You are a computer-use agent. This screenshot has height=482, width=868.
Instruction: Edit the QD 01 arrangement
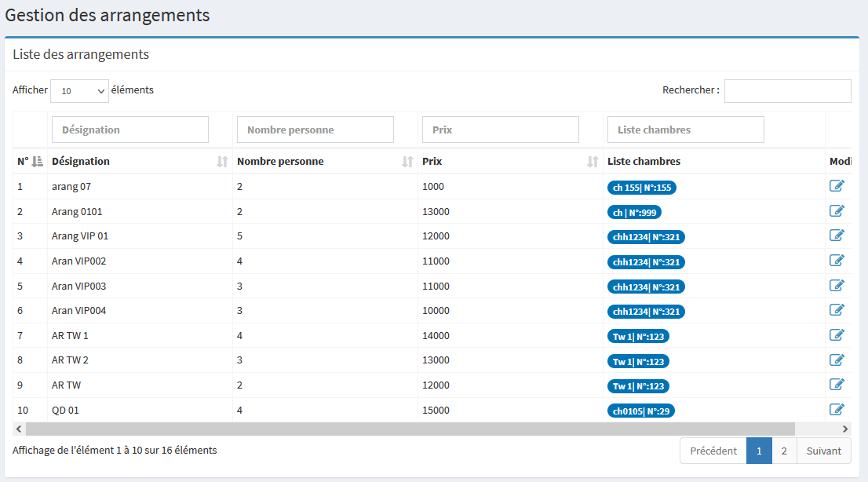click(837, 409)
